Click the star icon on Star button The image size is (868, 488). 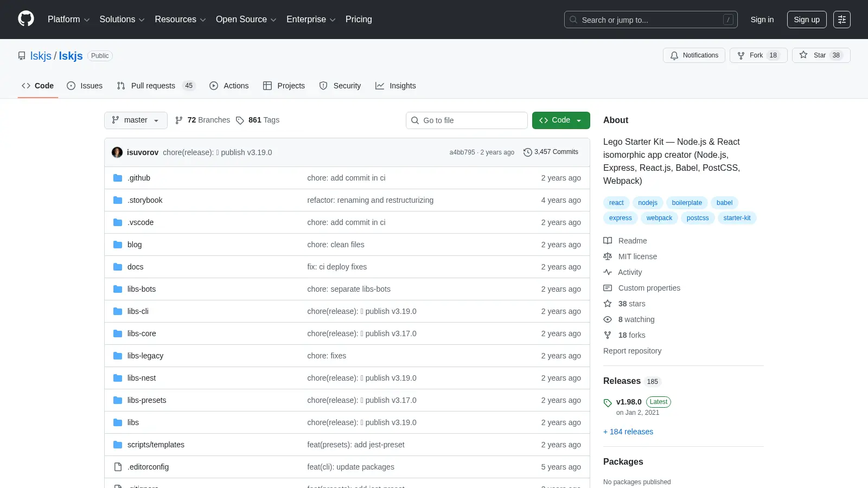click(x=803, y=55)
